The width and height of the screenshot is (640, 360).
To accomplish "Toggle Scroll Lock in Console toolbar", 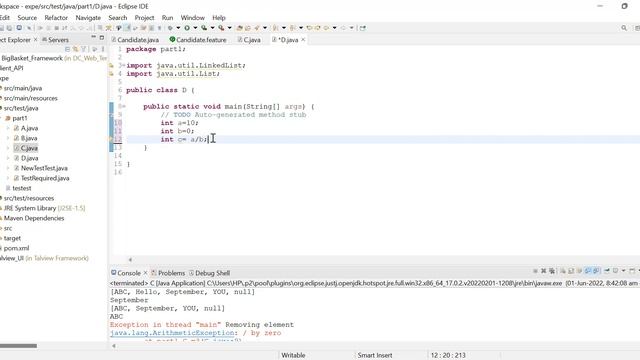I will coord(571,271).
